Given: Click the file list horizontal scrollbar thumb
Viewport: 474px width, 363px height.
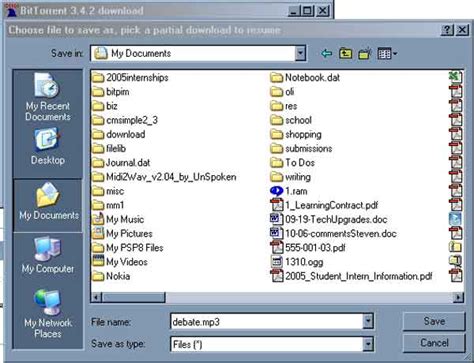Looking at the screenshot, I should [133, 297].
